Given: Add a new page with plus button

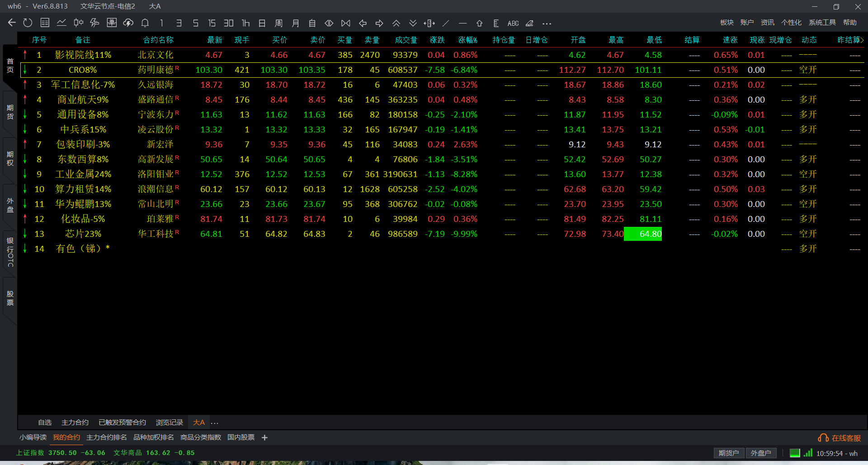Looking at the screenshot, I should [x=265, y=437].
